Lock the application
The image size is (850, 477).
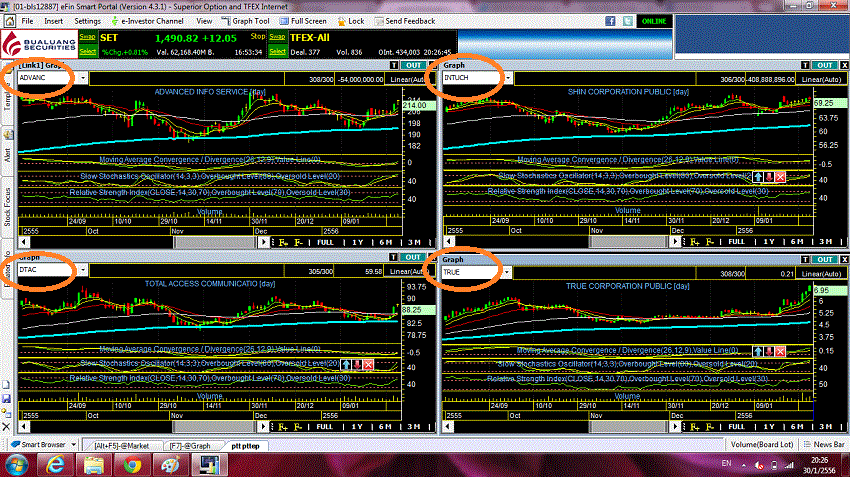(x=351, y=21)
